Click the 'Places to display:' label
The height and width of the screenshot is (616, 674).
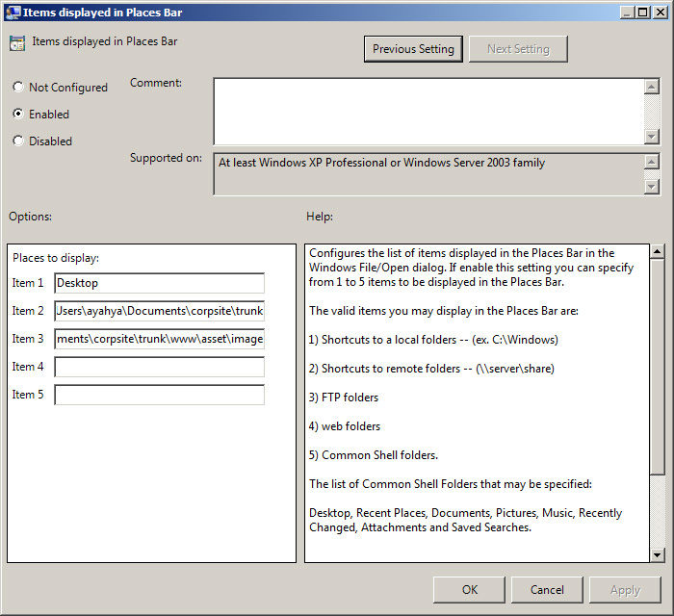(56, 258)
